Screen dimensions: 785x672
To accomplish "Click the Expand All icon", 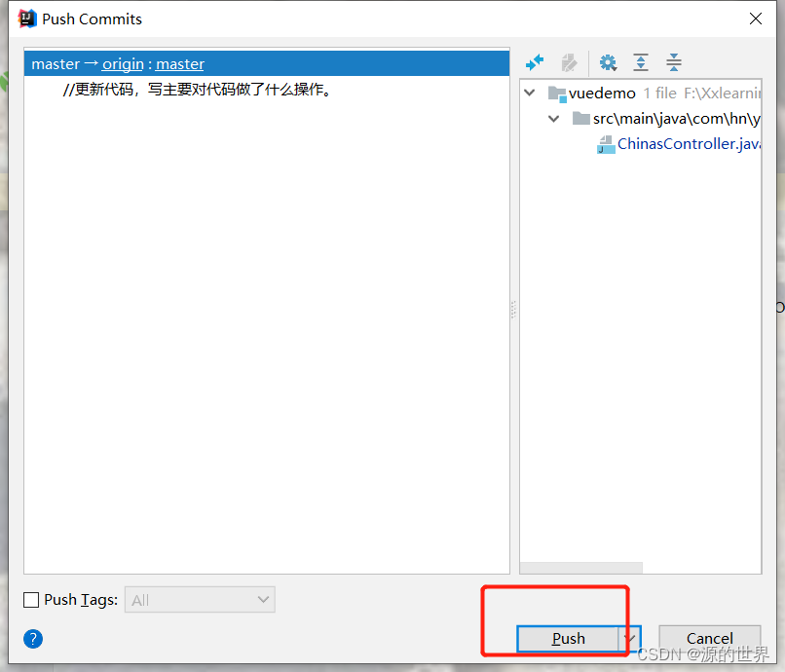I will click(641, 62).
